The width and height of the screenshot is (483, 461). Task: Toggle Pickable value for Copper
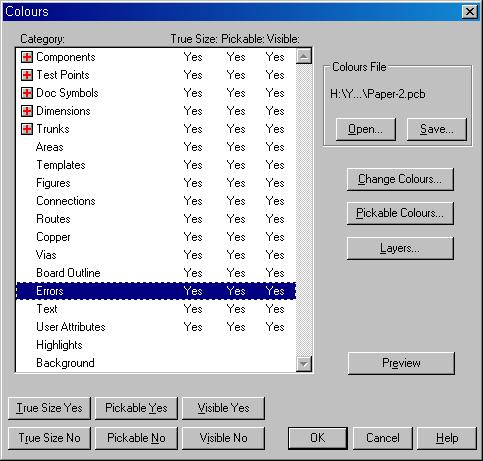pos(236,237)
